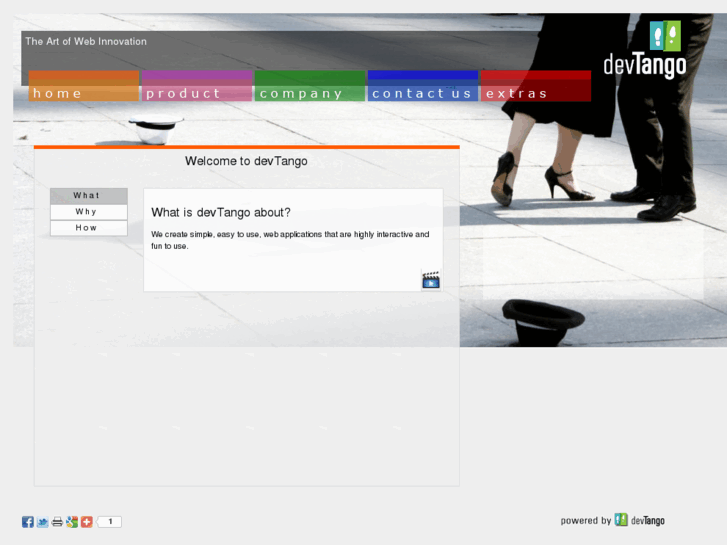727x545 pixels.
Task: Select the What side tab
Action: (x=89, y=196)
